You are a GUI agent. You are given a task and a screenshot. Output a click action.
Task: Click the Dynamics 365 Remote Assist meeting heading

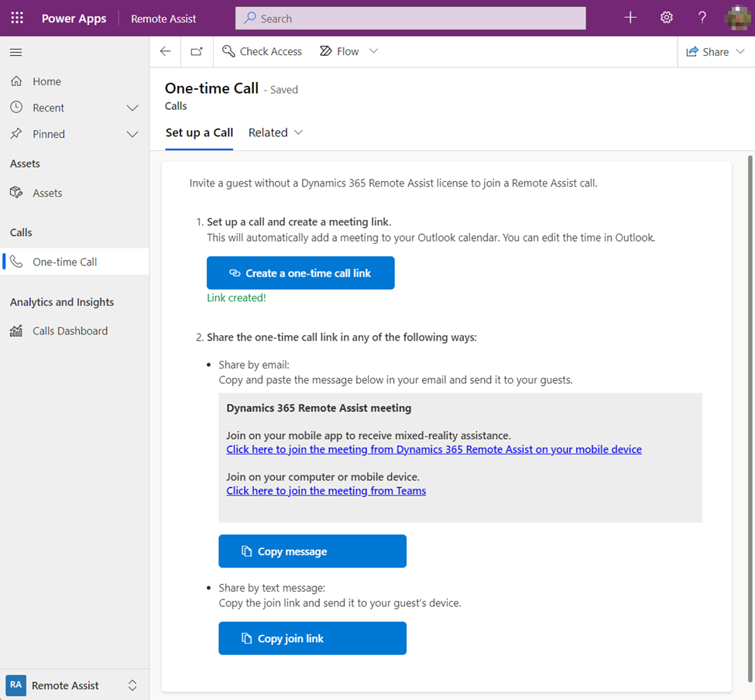pyautogui.click(x=319, y=408)
